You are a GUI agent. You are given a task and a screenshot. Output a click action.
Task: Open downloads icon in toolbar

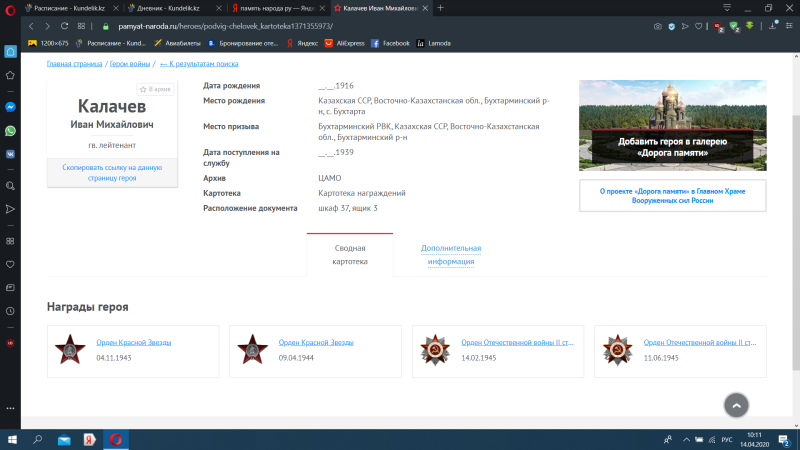tap(772, 26)
